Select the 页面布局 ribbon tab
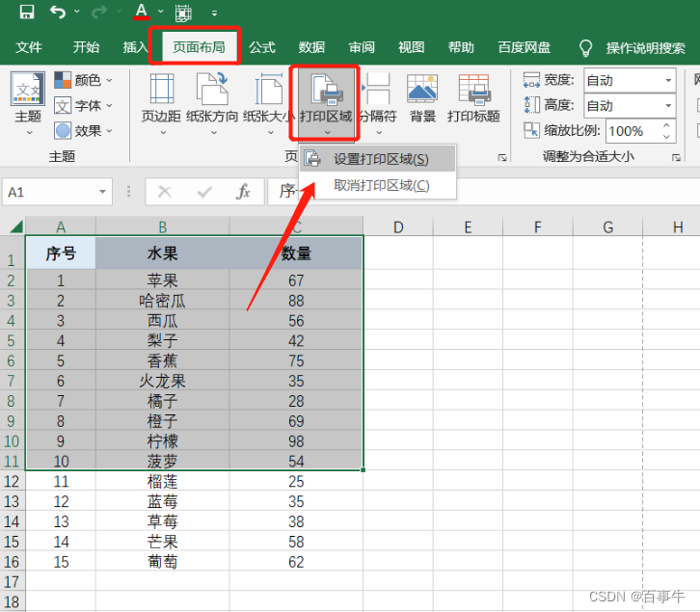This screenshot has width=700, height=612. pyautogui.click(x=200, y=47)
